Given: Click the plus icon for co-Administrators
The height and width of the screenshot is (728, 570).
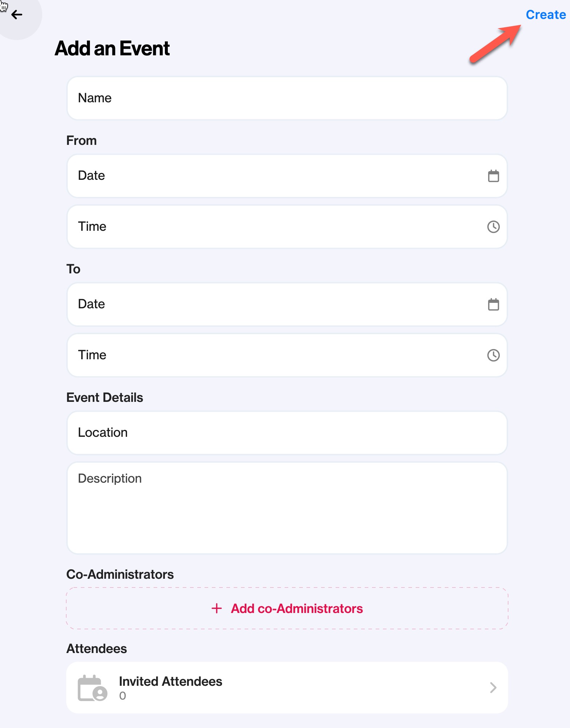Looking at the screenshot, I should click(x=217, y=608).
